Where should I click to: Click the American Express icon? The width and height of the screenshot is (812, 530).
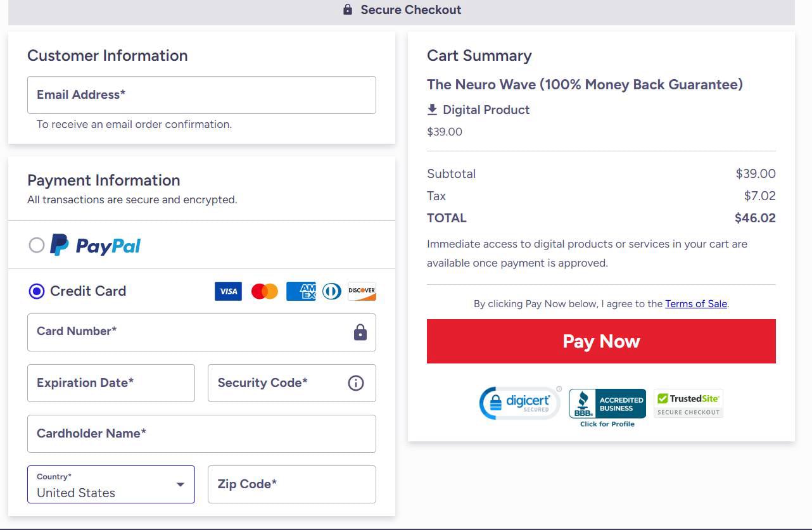click(300, 291)
